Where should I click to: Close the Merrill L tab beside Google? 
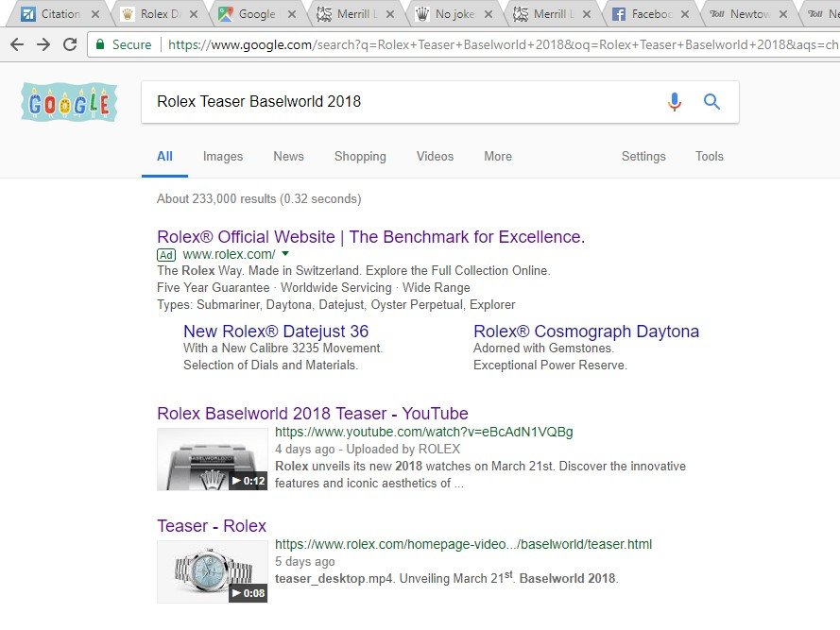point(390,14)
